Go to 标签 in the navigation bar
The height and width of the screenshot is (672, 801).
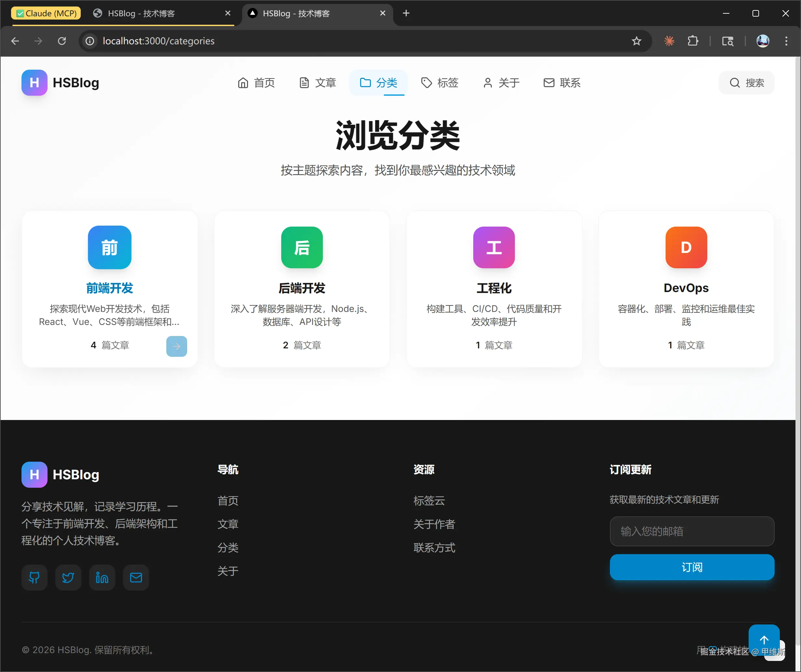pyautogui.click(x=439, y=83)
